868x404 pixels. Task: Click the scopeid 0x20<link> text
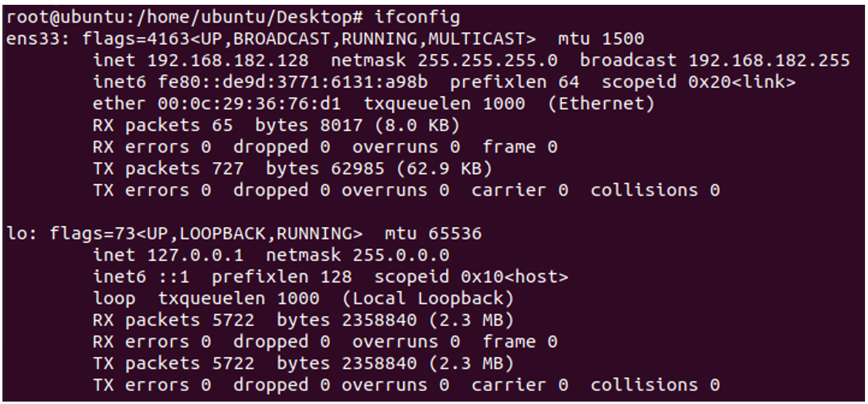click(699, 82)
